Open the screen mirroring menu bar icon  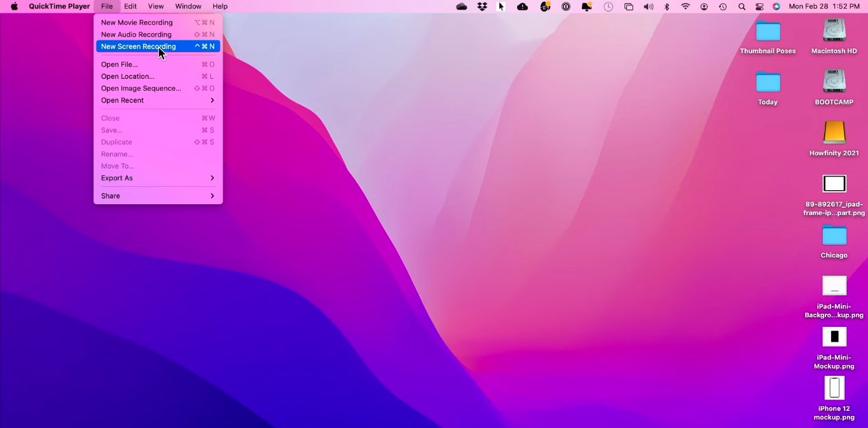coord(628,6)
